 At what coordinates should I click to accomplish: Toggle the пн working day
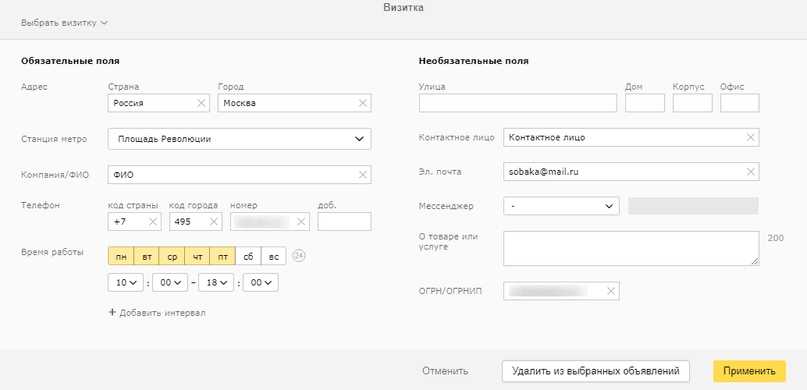click(121, 256)
